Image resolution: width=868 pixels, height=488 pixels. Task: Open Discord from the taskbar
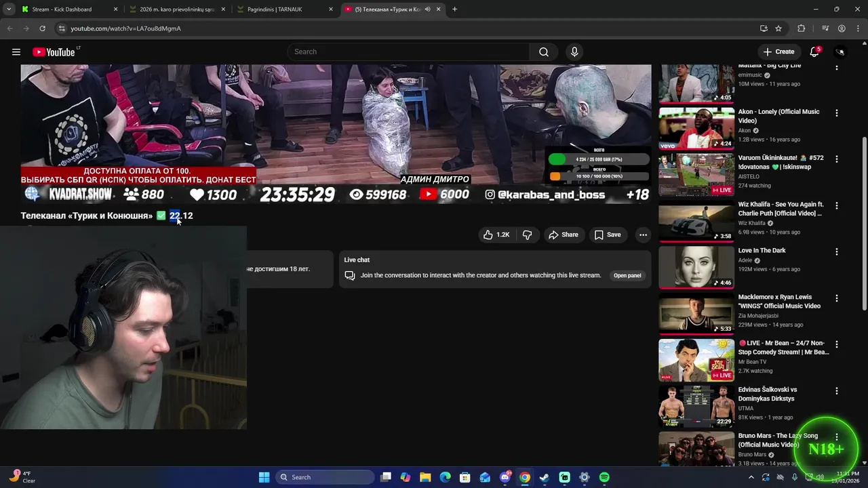pyautogui.click(x=505, y=477)
